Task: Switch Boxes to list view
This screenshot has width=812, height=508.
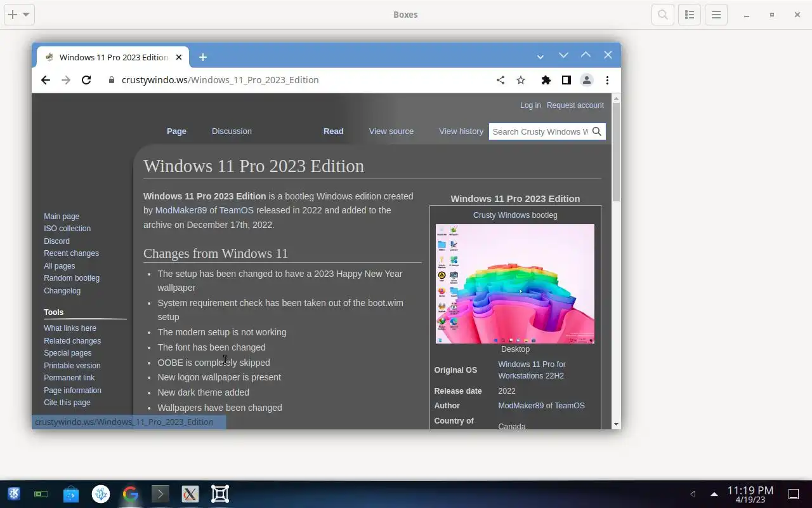Action: (x=690, y=15)
